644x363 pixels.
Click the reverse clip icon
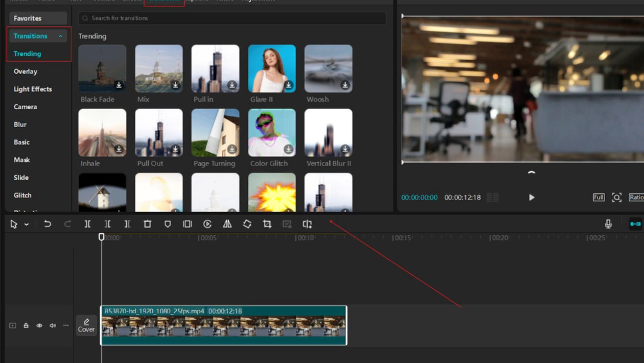[x=207, y=224]
